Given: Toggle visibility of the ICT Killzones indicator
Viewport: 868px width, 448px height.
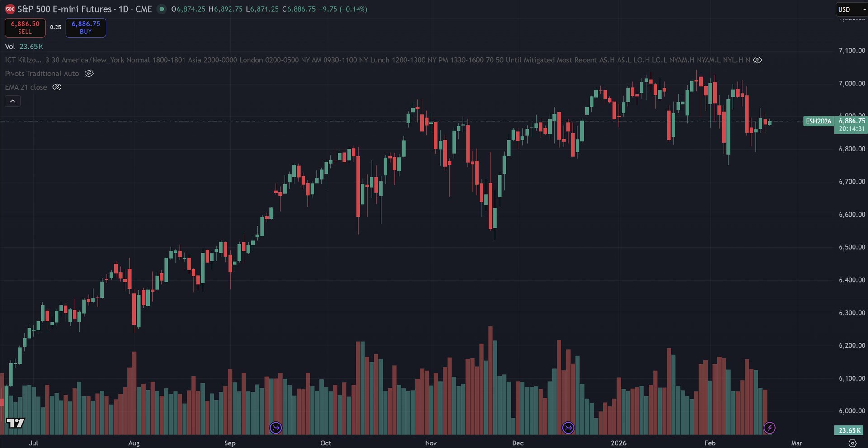Looking at the screenshot, I should click(x=758, y=60).
